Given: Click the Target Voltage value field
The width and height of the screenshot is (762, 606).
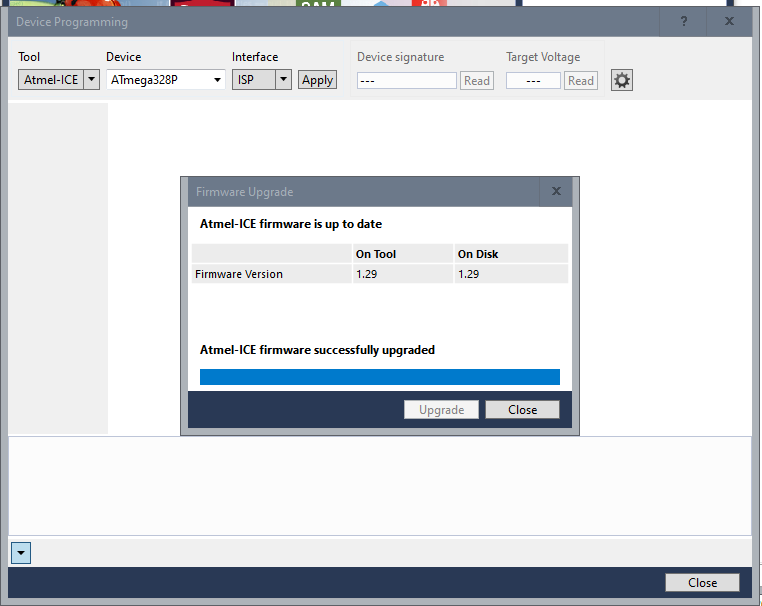Looking at the screenshot, I should [533, 81].
